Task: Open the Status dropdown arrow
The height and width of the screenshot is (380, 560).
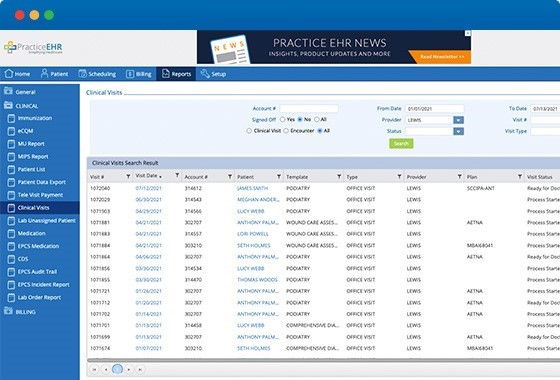Action: pyautogui.click(x=459, y=131)
